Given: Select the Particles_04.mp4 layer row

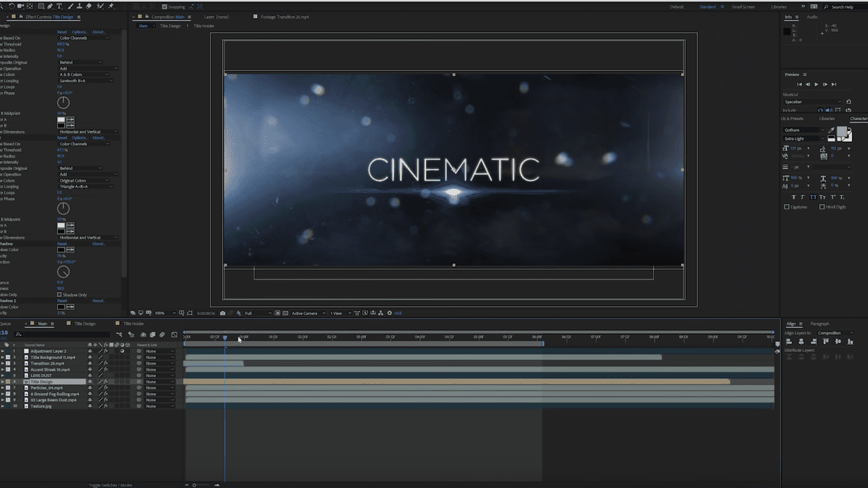Looking at the screenshot, I should point(46,388).
